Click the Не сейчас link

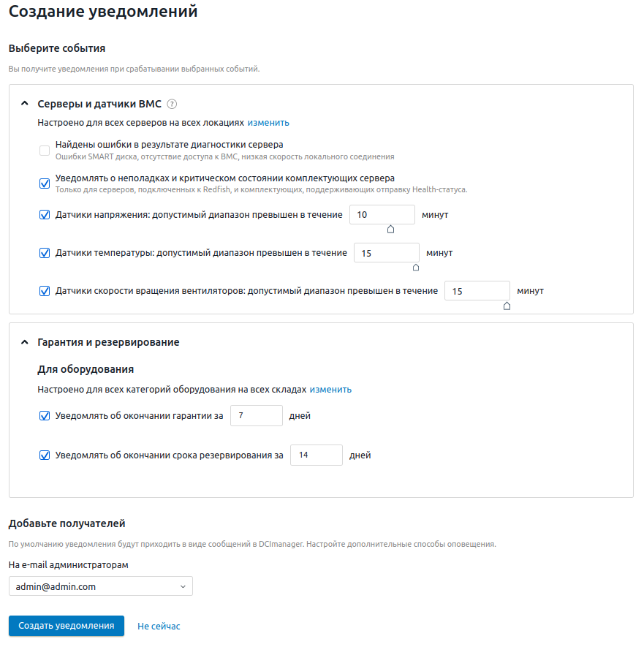tap(159, 627)
